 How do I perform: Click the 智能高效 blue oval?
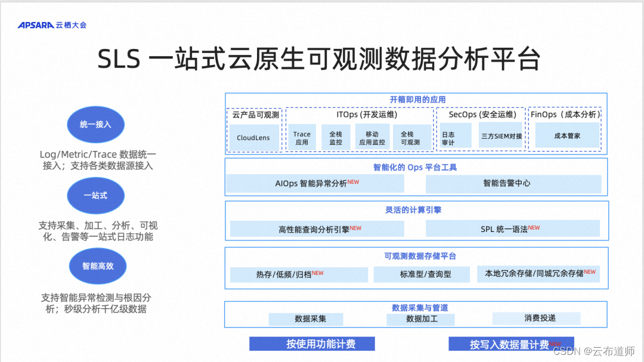pos(98,266)
